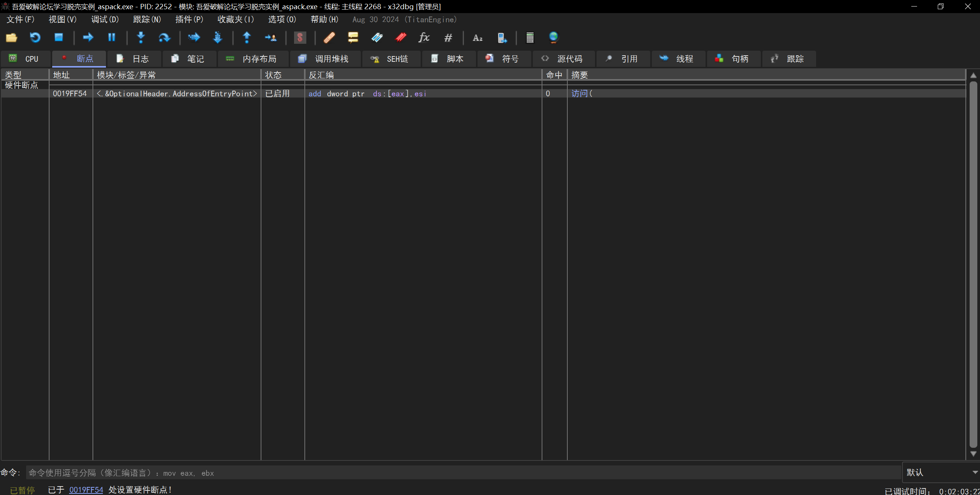The image size is (980, 495).
Task: Stop debugging with the blue square icon
Action: [x=58, y=37]
